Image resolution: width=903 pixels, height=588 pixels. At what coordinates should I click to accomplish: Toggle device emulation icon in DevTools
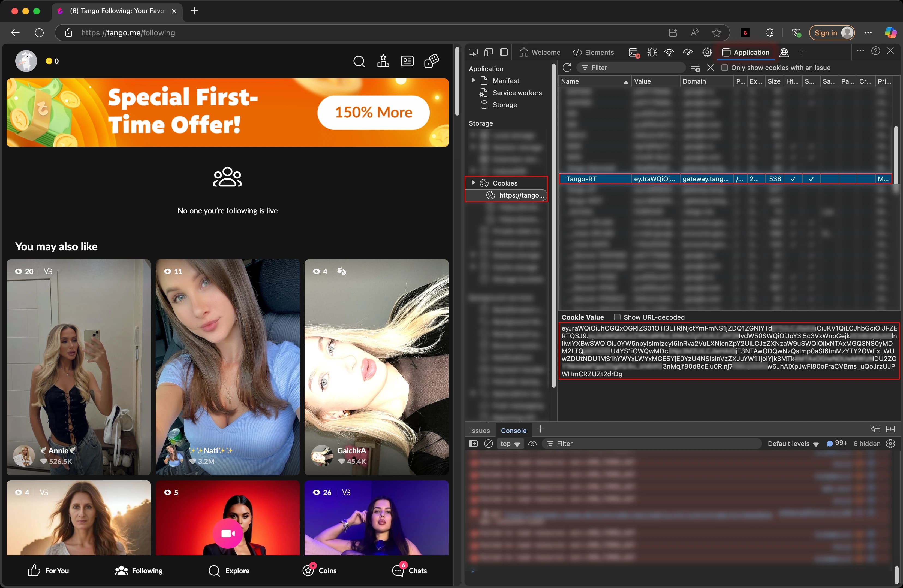point(488,52)
